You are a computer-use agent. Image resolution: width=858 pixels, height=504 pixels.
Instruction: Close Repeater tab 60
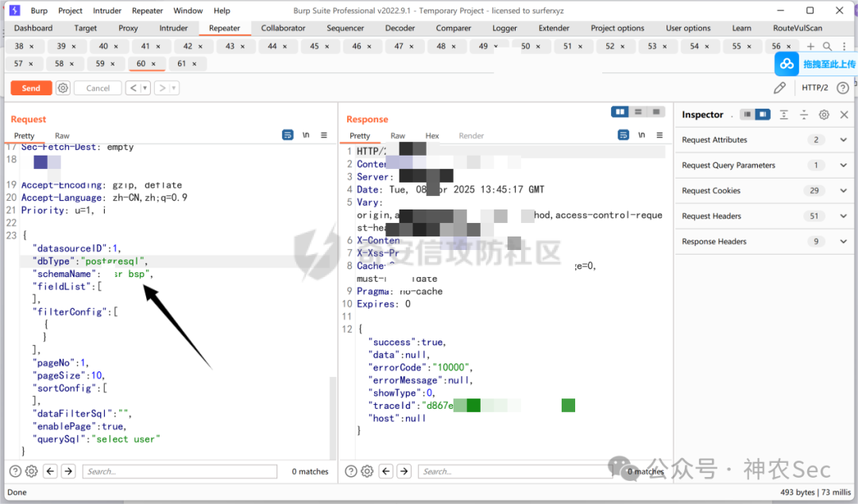coord(154,64)
